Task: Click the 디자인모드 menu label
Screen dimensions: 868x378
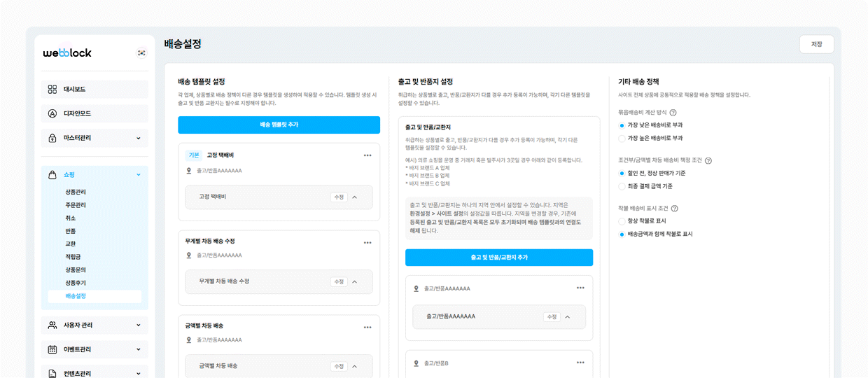Action: tap(77, 113)
